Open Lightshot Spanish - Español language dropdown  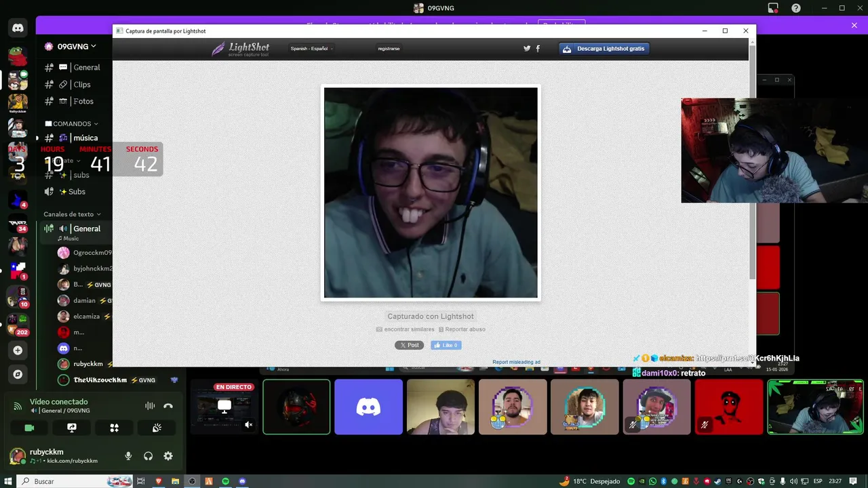click(x=311, y=49)
